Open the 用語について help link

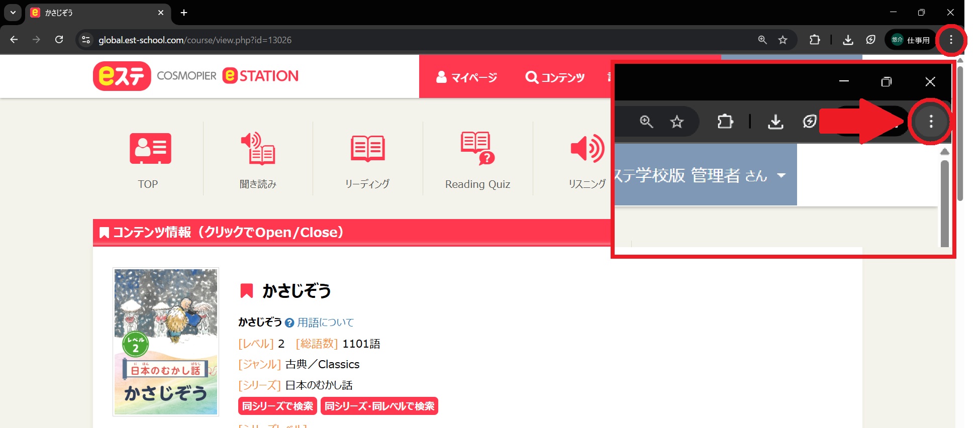pos(325,323)
